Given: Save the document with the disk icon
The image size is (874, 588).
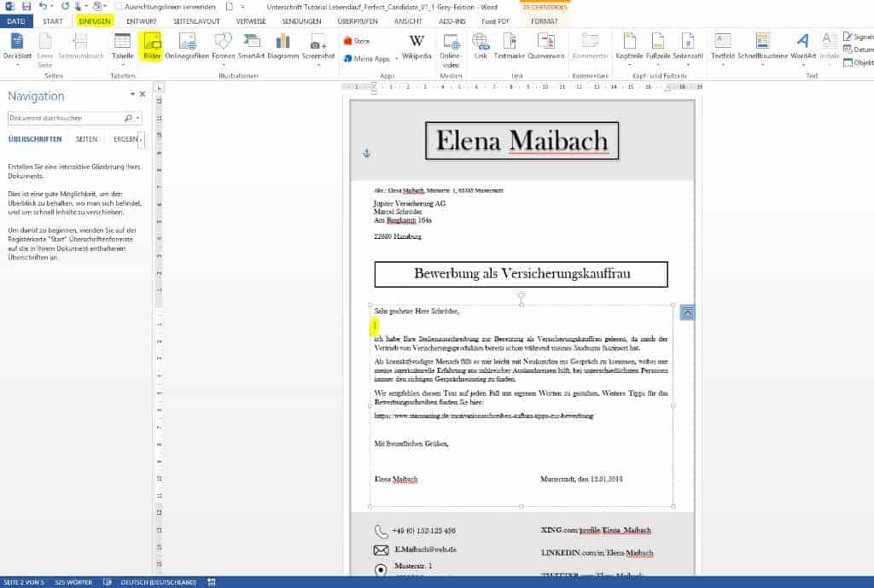Looking at the screenshot, I should point(26,7).
